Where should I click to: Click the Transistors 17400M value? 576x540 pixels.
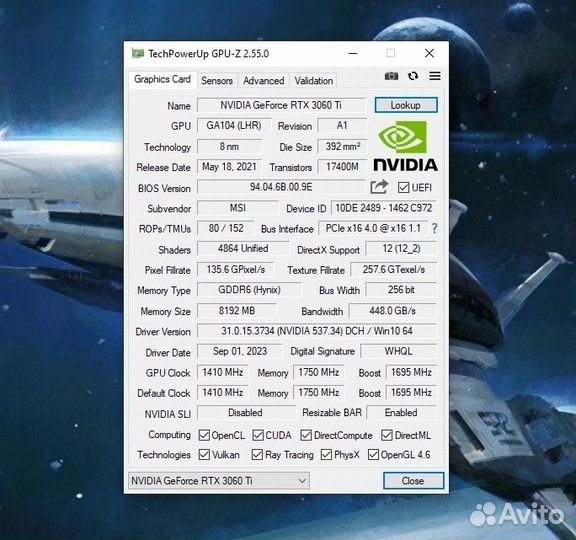(x=342, y=167)
